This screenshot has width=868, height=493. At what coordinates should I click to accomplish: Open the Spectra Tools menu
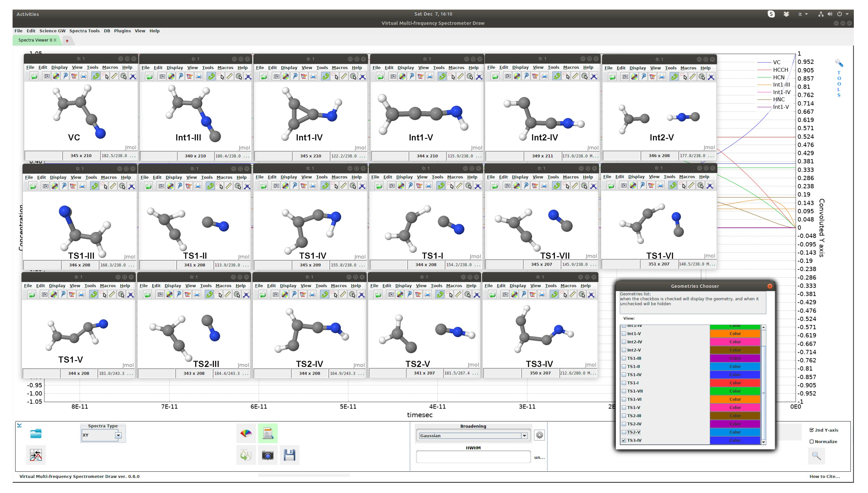point(84,31)
